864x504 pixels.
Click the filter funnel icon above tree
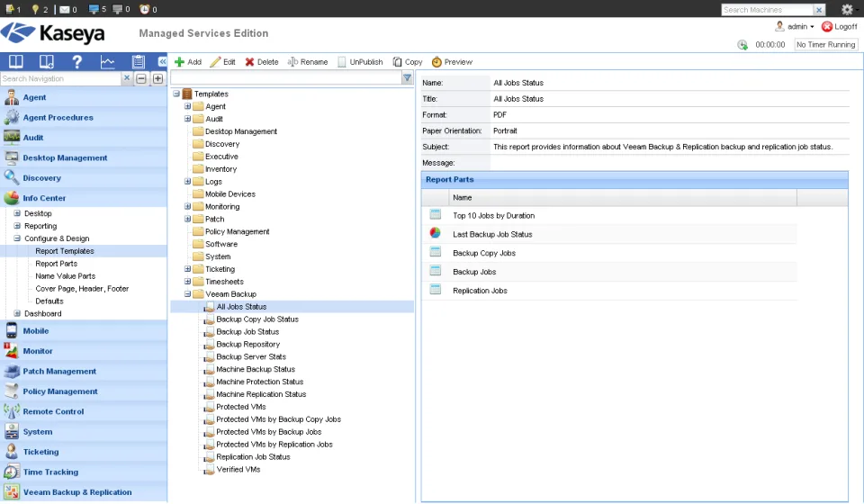pos(407,78)
